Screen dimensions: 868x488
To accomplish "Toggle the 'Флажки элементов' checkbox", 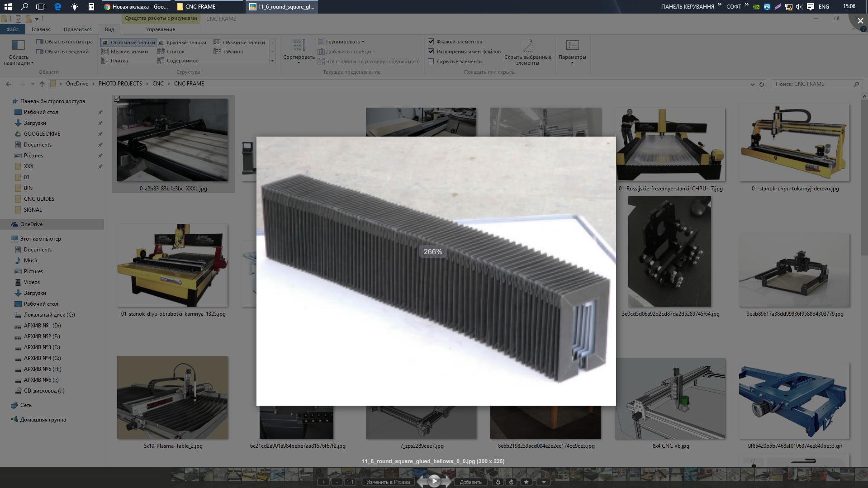I will (431, 42).
